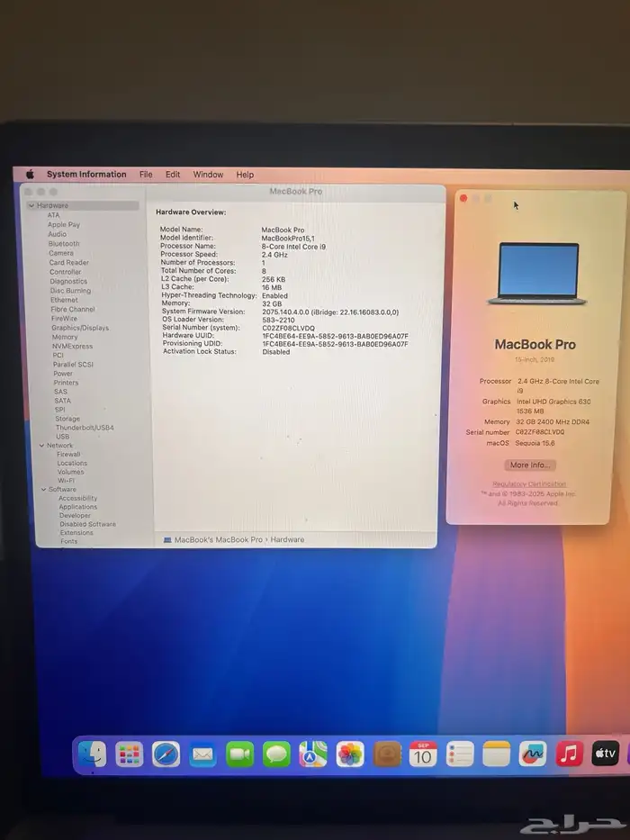Open Freeform from the Dock
Screen dimensions: 630x840
[x=533, y=754]
